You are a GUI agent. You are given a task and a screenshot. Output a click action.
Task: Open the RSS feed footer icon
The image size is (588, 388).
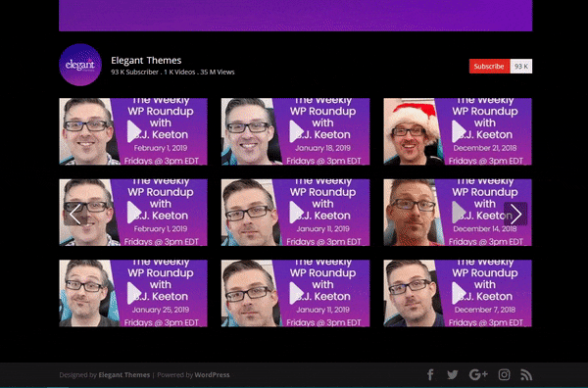pos(526,374)
